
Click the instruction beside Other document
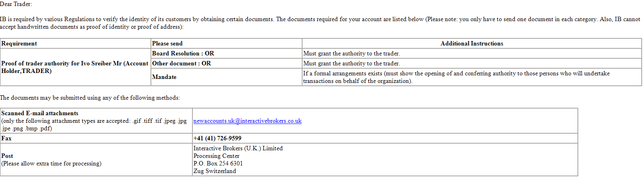click(352, 63)
